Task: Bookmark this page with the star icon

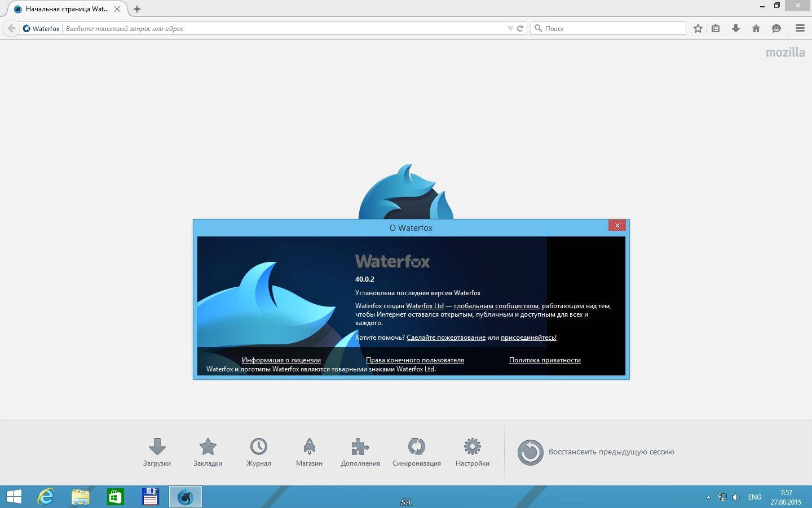Action: click(698, 28)
